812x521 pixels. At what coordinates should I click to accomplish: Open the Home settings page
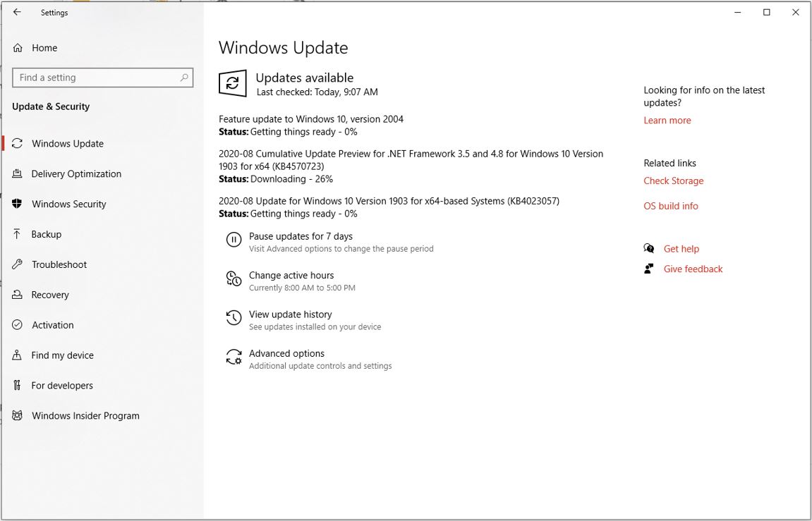[44, 48]
